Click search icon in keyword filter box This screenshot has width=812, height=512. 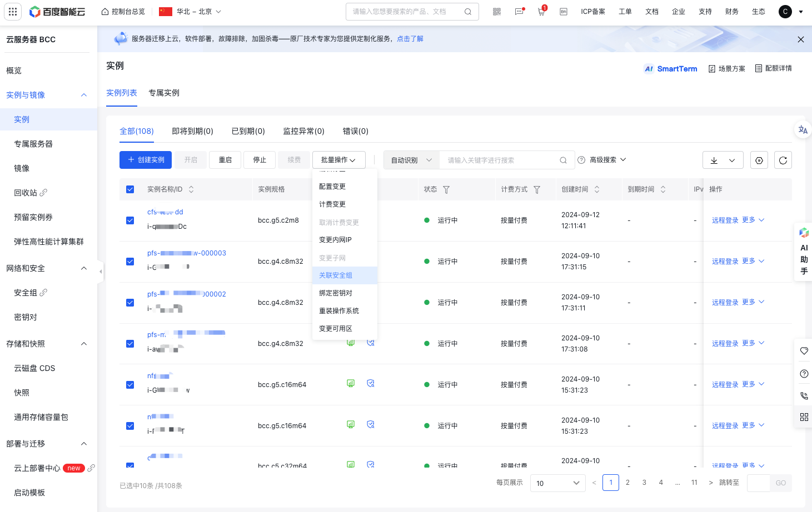pos(563,160)
